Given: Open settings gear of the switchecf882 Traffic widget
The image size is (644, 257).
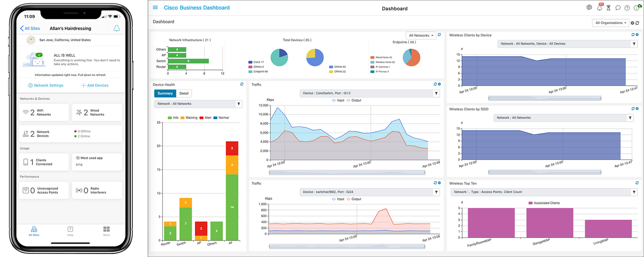Looking at the screenshot, I should pos(439,183).
